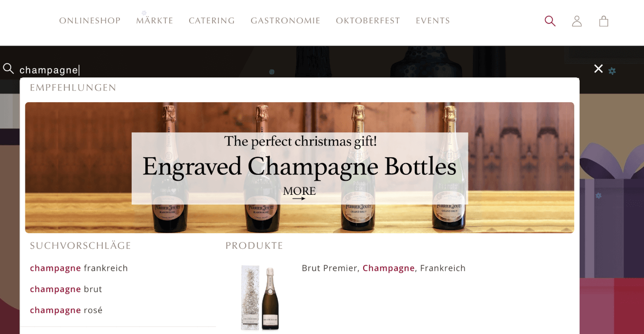Choose the champagne brut suggestion

pos(66,289)
